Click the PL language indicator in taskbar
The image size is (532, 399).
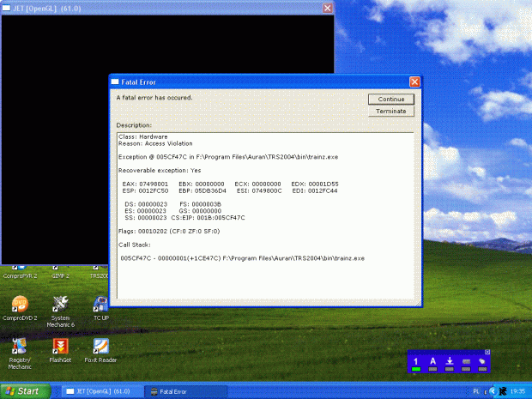click(476, 391)
